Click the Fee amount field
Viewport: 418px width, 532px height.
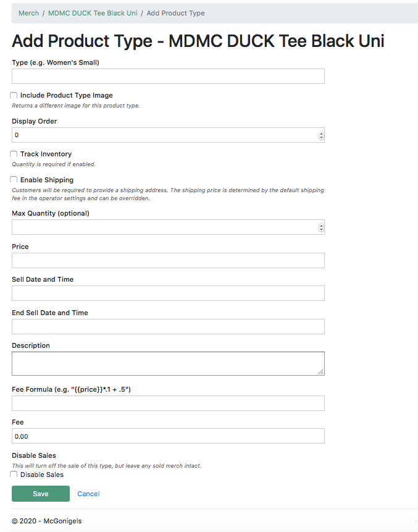[x=168, y=436]
